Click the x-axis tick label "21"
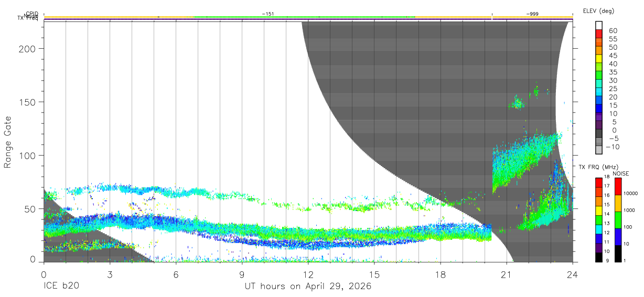 tap(507, 274)
